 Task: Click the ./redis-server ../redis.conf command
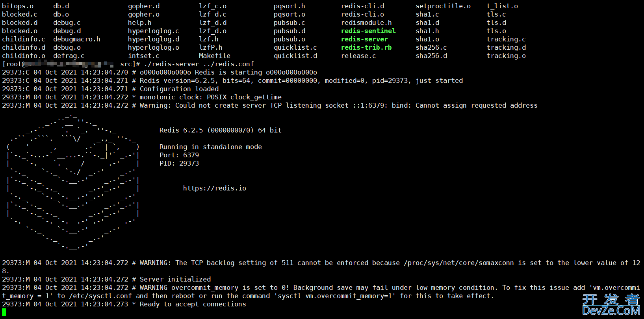pos(199,64)
